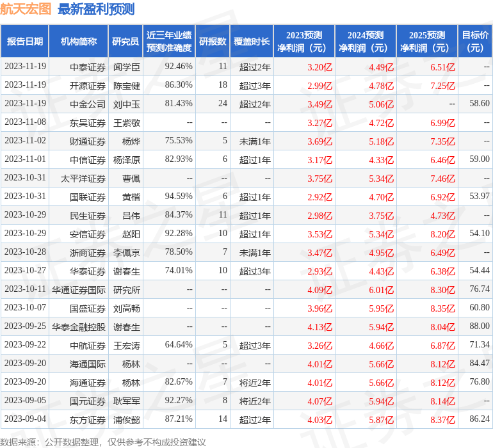Image resolution: width=493 pixels, height=448 pixels.
Task: Click researcher name 曹佩
Action: [131, 179]
